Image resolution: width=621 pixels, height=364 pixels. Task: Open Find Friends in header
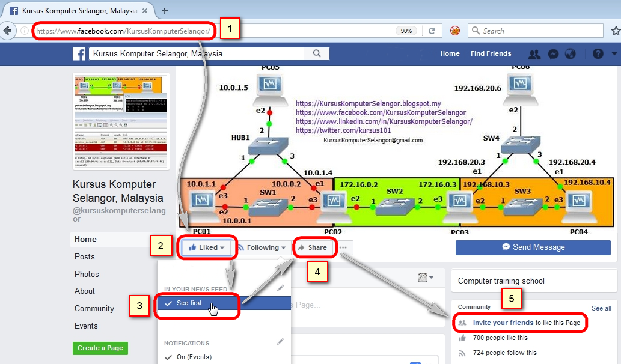(491, 54)
